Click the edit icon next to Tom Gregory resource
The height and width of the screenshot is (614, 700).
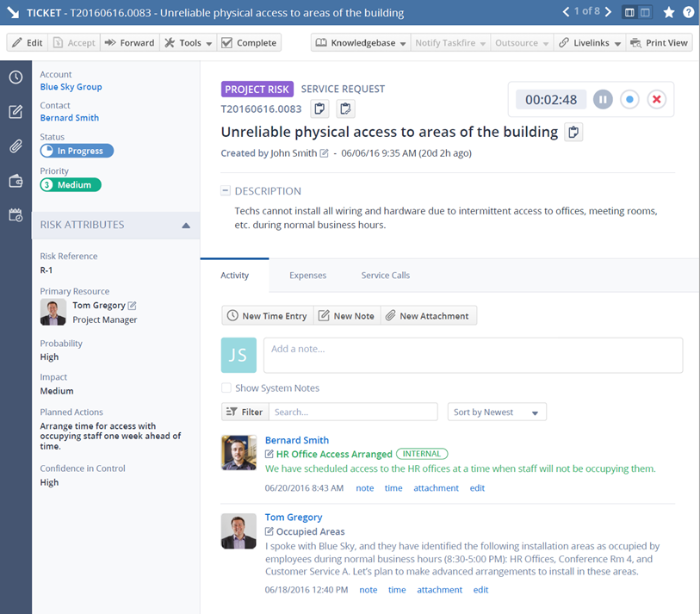[132, 306]
